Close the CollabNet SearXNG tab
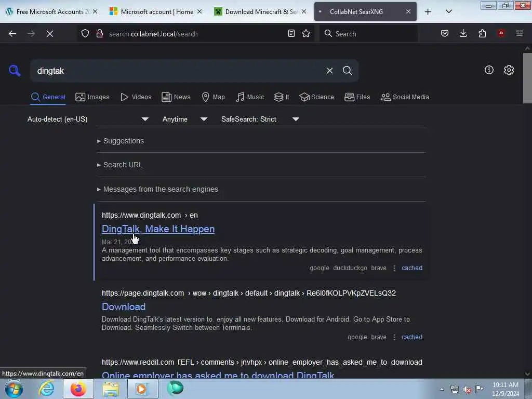Image resolution: width=532 pixels, height=399 pixels. pos(408,12)
